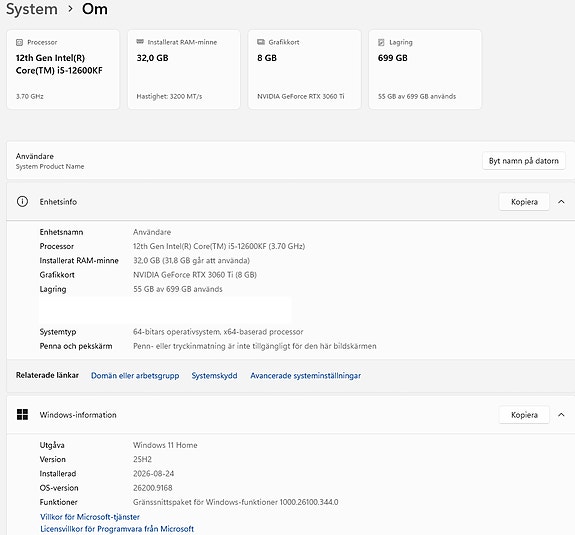Viewport: 575px width, 535px height.
Task: Click the Windows logo icon beside Windows-information
Action: pyautogui.click(x=22, y=415)
